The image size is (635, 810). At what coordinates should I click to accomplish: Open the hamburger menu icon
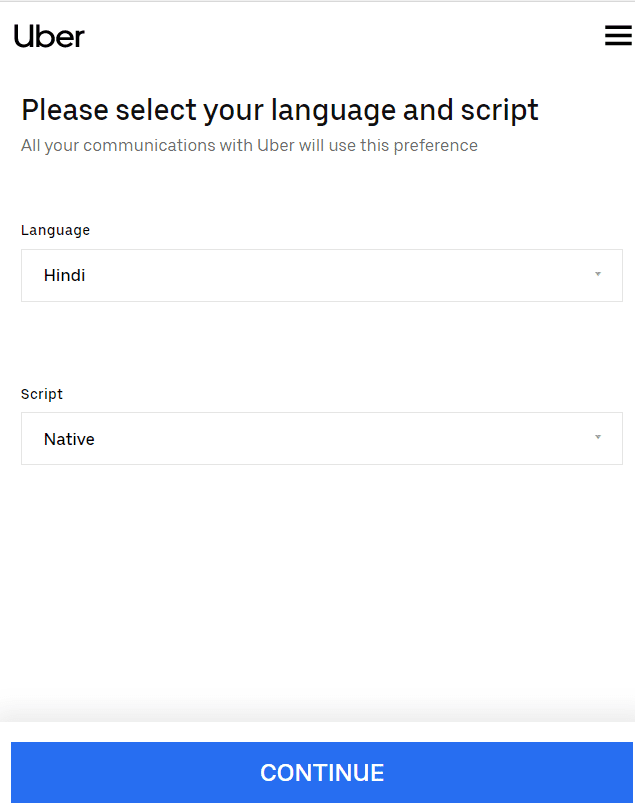coord(618,36)
